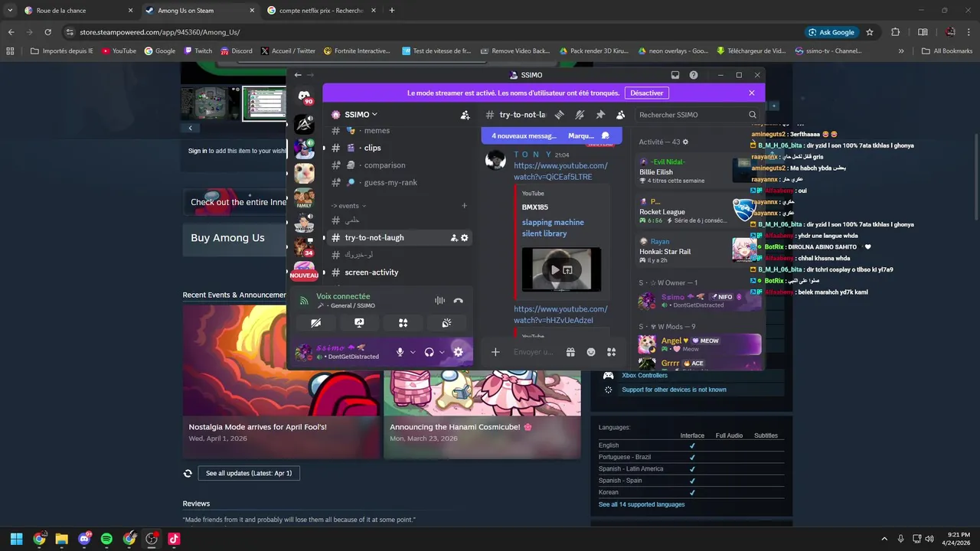
Task: Open slapping machine silent library link
Action: 553,228
